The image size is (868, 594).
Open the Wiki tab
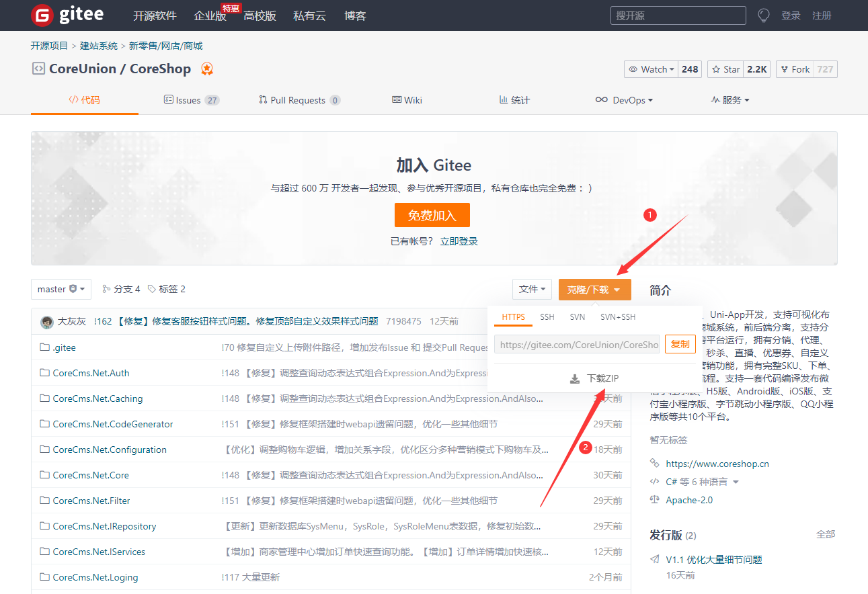407,100
